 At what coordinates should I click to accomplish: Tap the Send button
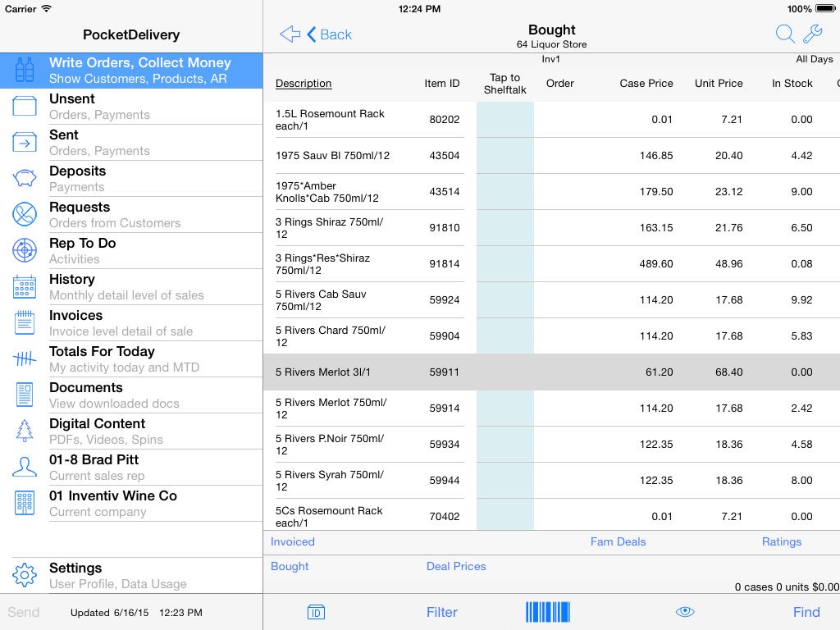(x=24, y=612)
